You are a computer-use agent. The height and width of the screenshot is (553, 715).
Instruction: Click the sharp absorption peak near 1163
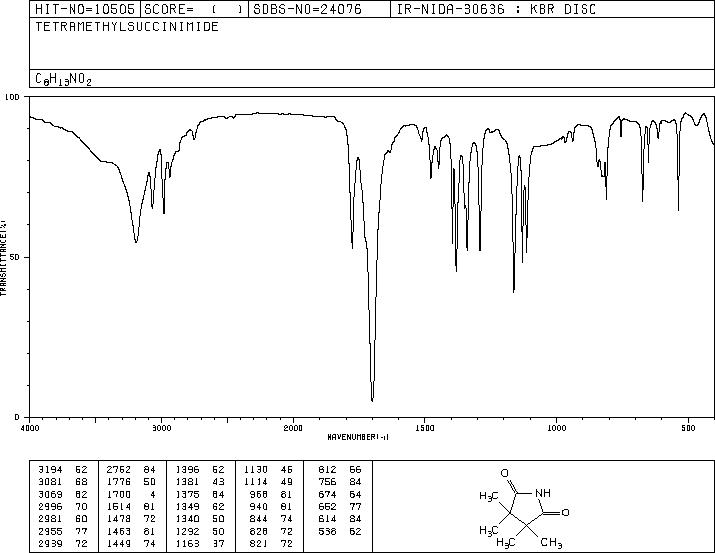pos(514,290)
